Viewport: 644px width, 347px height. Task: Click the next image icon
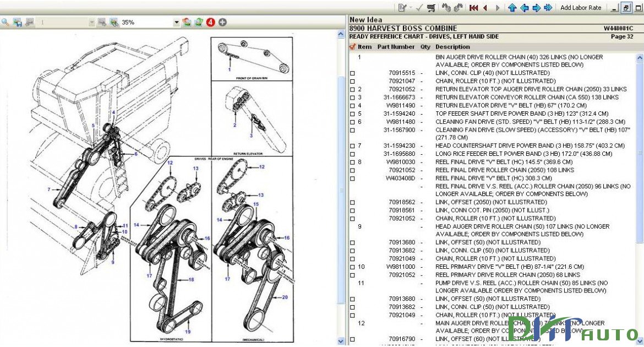[x=102, y=22]
